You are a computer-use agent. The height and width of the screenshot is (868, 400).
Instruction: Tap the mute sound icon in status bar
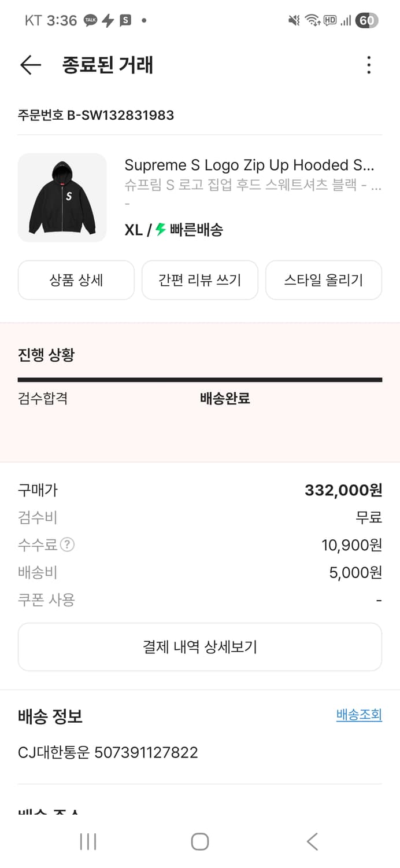292,20
